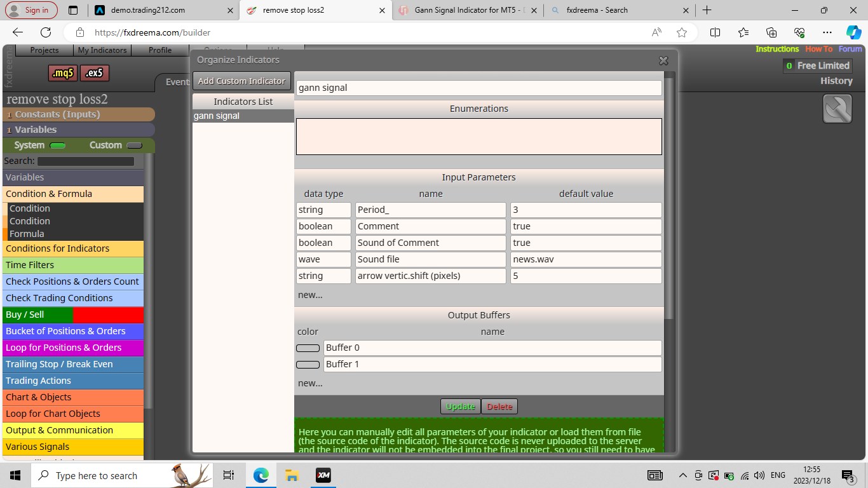This screenshot has width=868, height=488.
Task: Open the Projects menu
Action: pos(44,50)
